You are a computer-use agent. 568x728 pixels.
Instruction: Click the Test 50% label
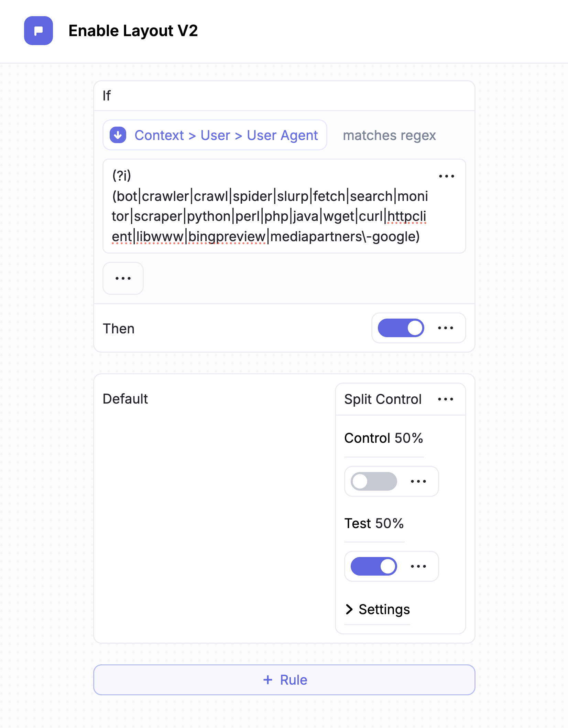coord(374,524)
